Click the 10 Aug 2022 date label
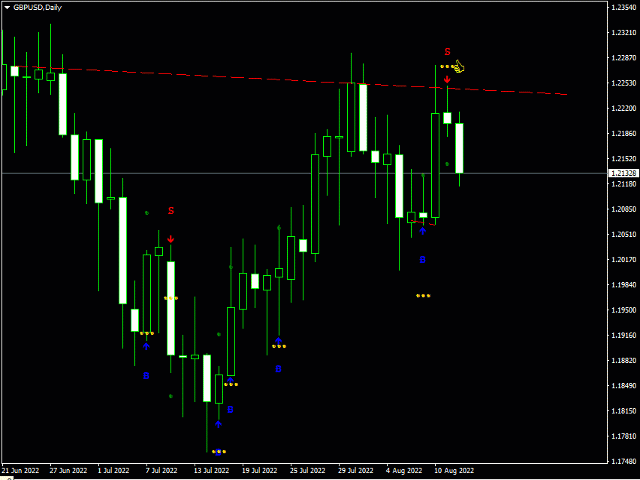Viewport: 640px width, 480px height. (x=453, y=469)
